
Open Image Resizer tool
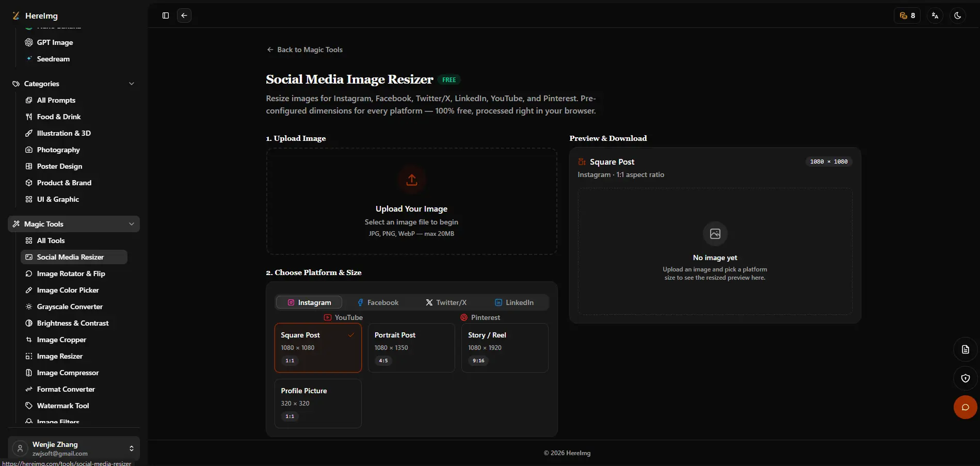click(74, 356)
